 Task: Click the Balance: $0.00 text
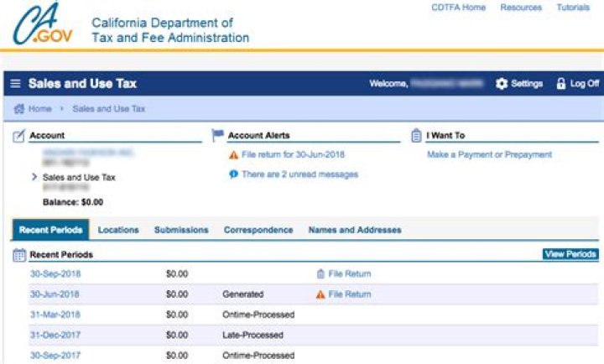pyautogui.click(x=73, y=202)
